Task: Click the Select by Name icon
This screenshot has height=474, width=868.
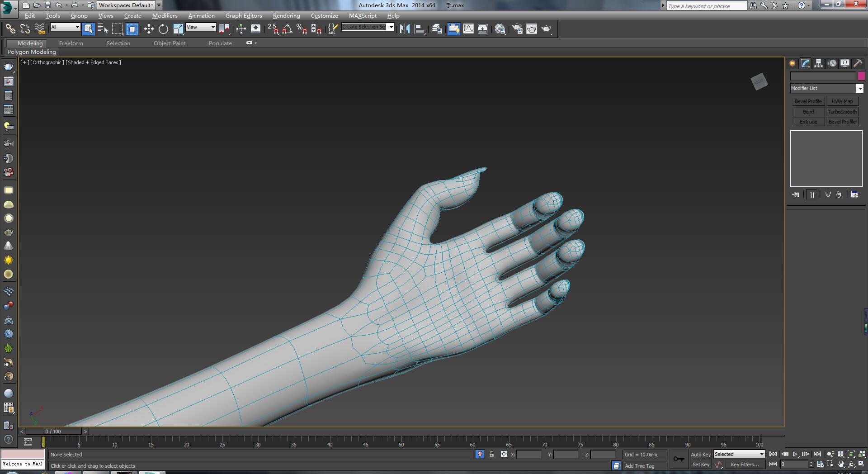Action: (103, 29)
